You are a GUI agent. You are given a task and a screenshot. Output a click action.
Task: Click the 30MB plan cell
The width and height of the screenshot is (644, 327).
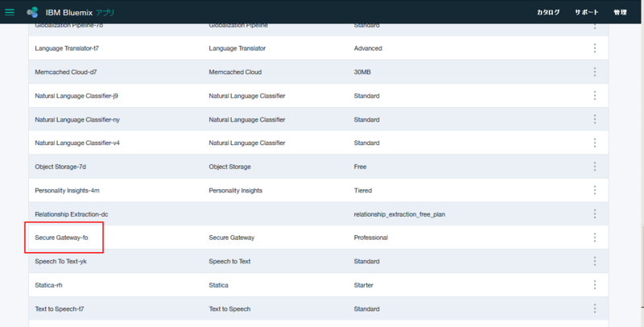[x=362, y=72]
